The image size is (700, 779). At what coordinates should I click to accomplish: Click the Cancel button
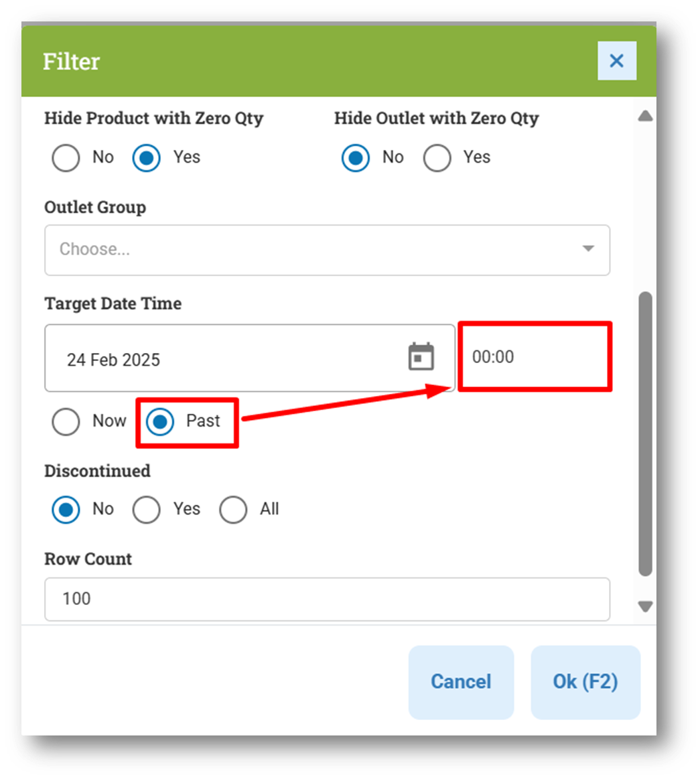(461, 682)
